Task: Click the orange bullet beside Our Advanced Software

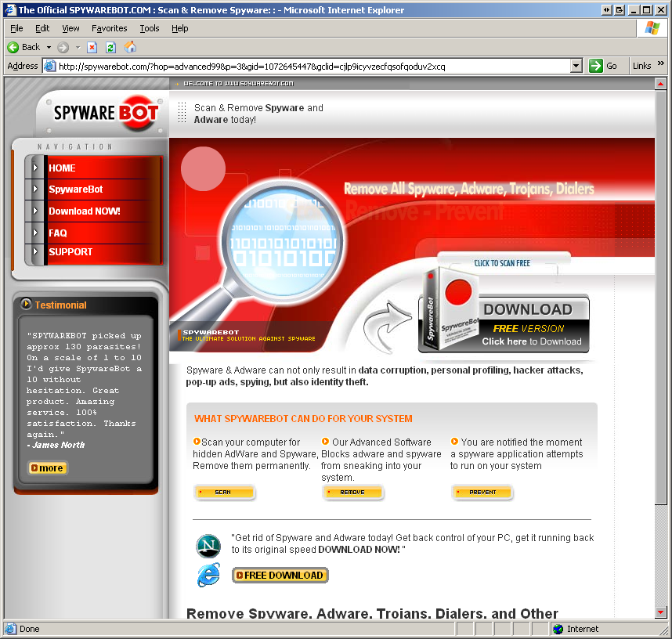Action: coord(325,441)
